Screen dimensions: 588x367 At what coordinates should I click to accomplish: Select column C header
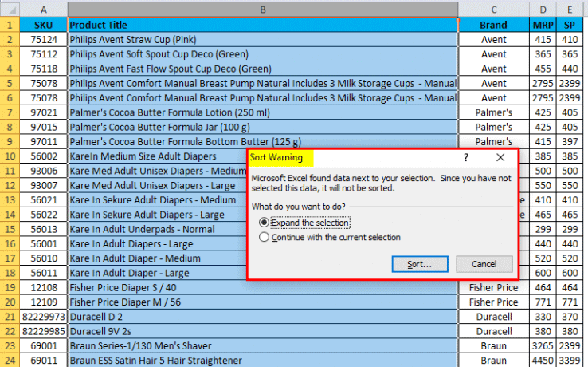(x=493, y=9)
